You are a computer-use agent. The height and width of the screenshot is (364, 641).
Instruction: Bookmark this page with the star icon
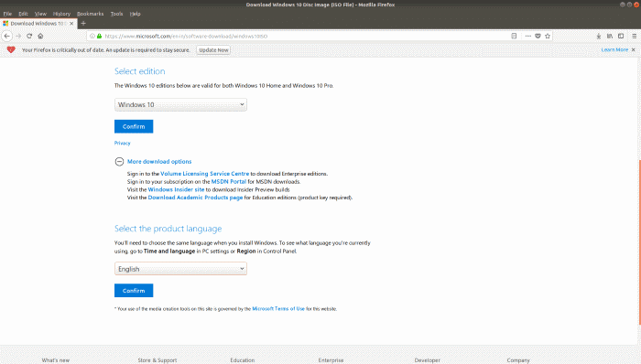tap(548, 36)
